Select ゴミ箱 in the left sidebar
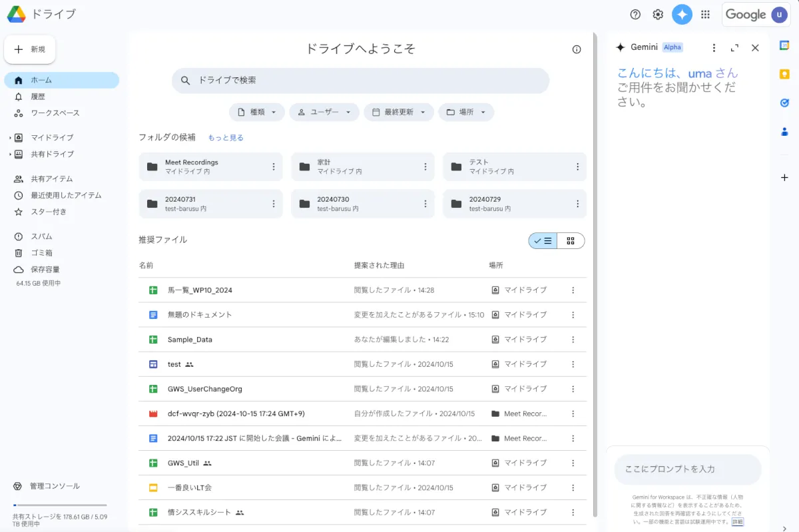Image resolution: width=799 pixels, height=532 pixels. (x=41, y=253)
